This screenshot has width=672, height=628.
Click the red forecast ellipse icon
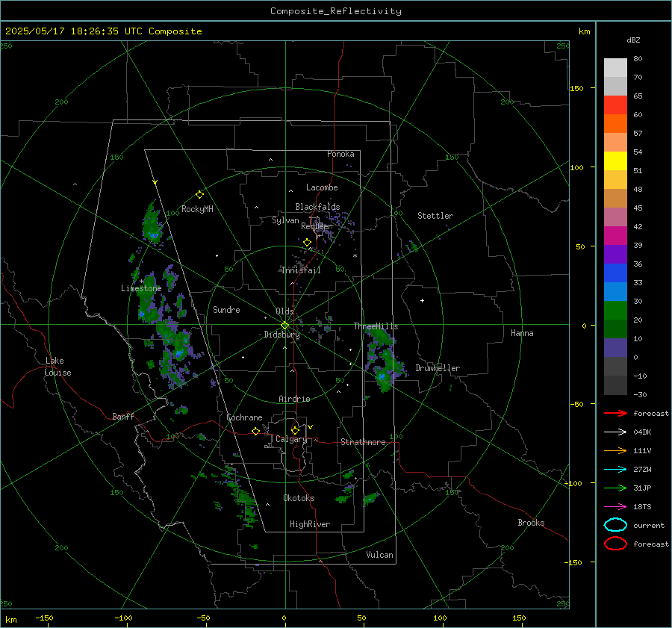[615, 544]
